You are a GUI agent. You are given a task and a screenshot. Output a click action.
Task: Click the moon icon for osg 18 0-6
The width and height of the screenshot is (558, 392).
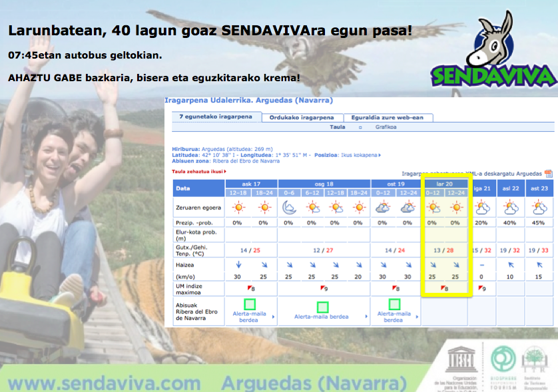(289, 208)
